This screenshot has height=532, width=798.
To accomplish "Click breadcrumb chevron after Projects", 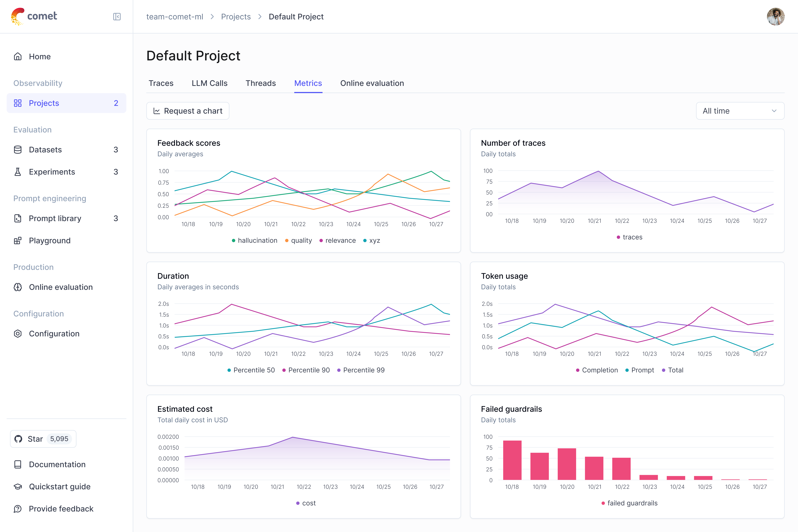I will [260, 17].
